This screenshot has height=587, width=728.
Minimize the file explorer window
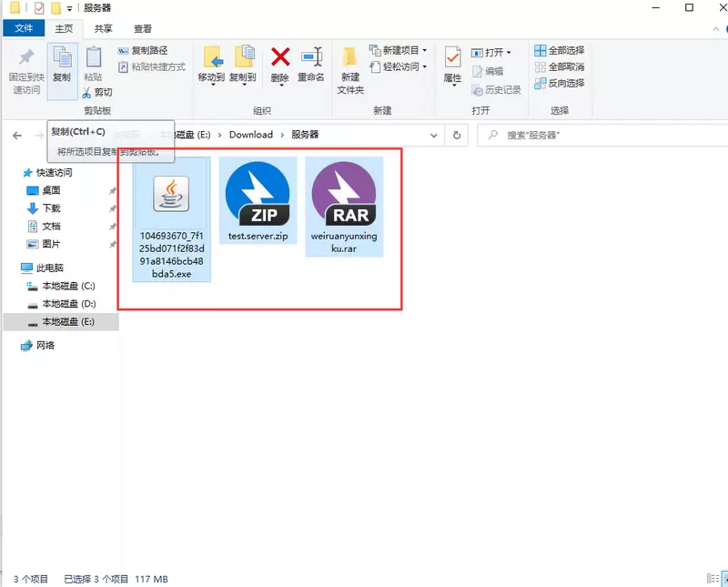point(655,8)
